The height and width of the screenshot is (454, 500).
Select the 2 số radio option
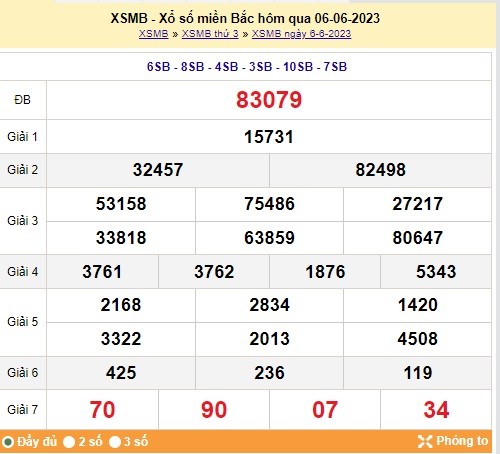pos(69,442)
